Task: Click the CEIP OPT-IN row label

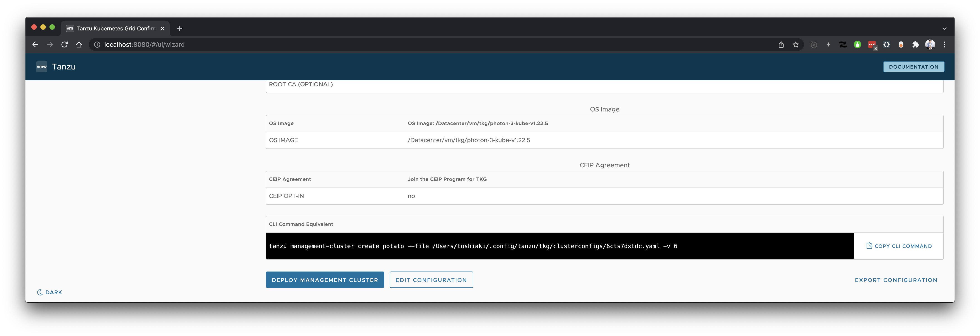Action: (286, 196)
